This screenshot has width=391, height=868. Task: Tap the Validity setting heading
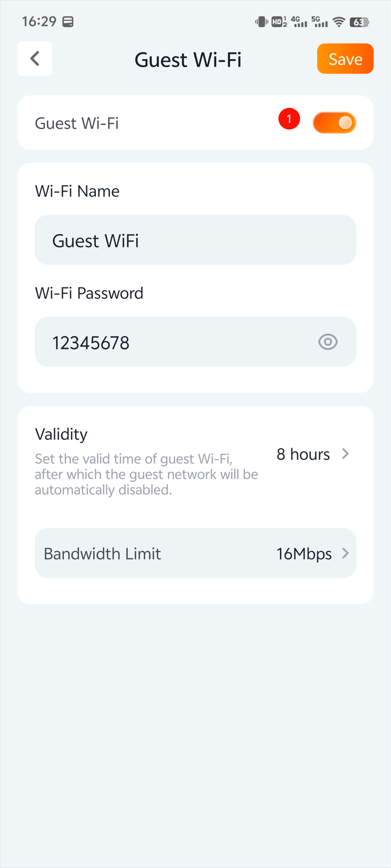pyautogui.click(x=61, y=434)
